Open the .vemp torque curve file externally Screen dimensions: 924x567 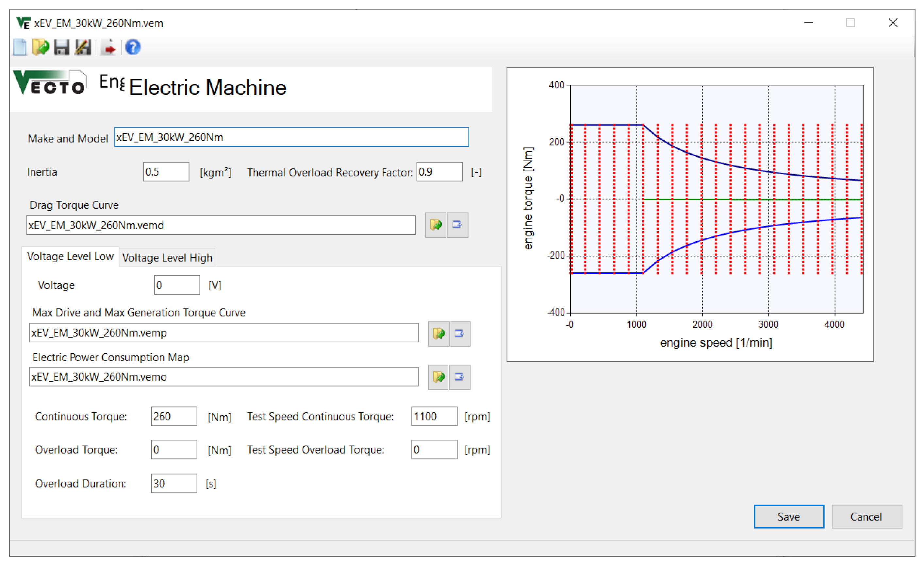[x=460, y=334]
